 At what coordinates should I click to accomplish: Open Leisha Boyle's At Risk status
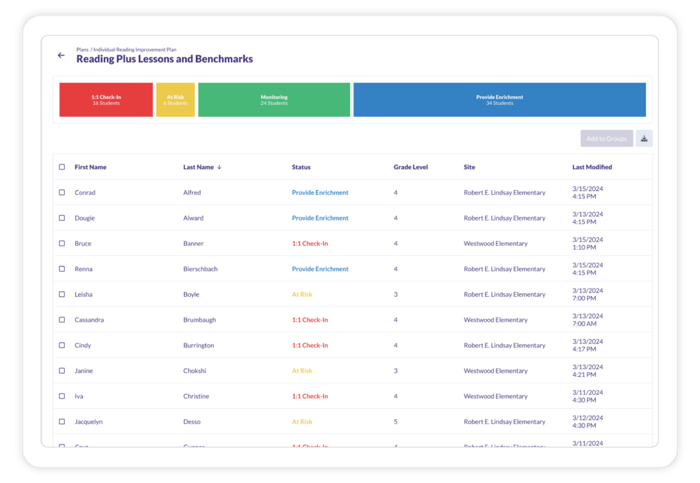pos(302,294)
